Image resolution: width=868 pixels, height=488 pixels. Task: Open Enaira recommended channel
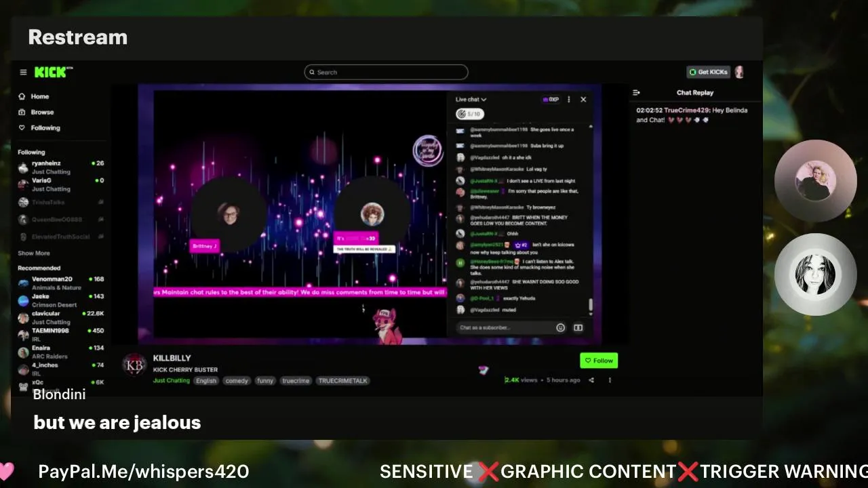coord(61,352)
